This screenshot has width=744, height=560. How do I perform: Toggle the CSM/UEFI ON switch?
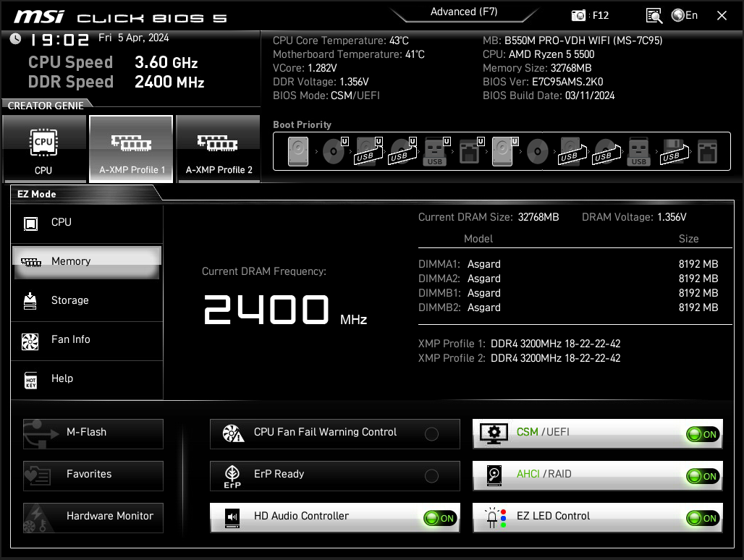click(703, 434)
